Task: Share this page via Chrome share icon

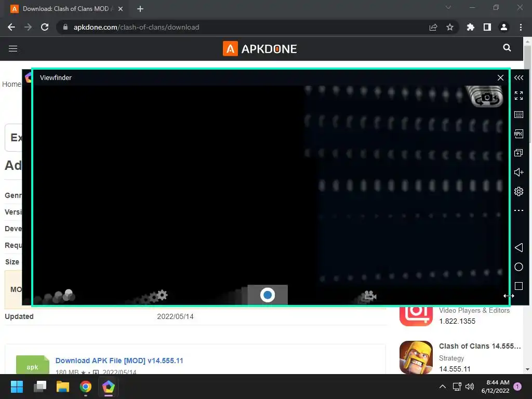Action: (433, 27)
